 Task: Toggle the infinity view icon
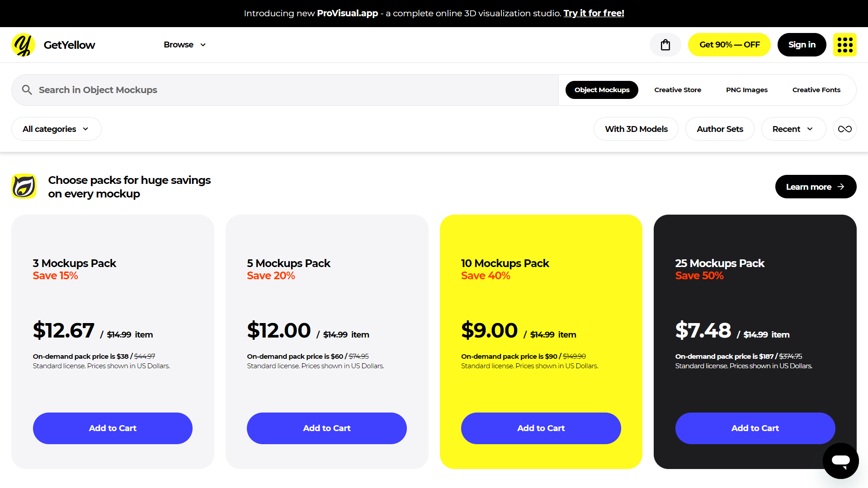click(844, 129)
